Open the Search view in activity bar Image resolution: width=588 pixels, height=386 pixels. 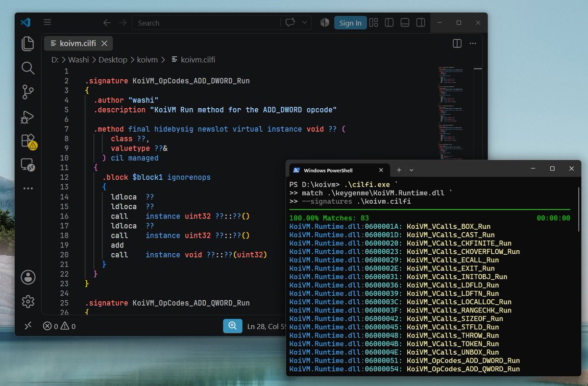pos(28,68)
